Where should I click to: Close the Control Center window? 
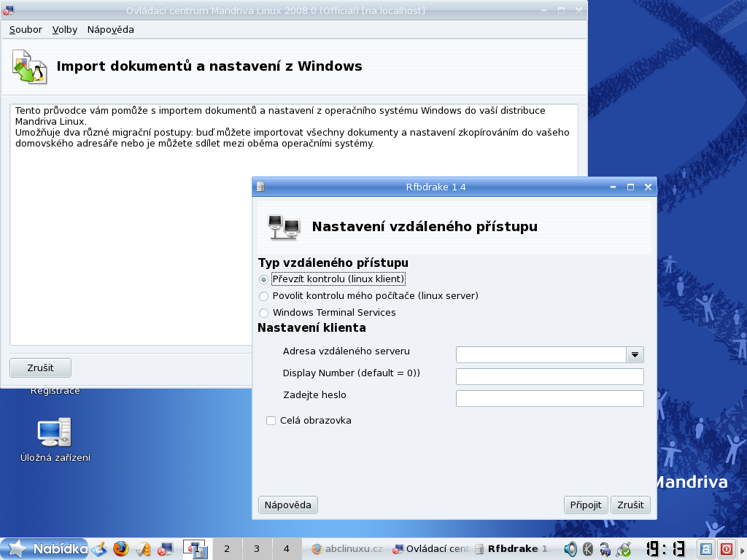coord(578,10)
